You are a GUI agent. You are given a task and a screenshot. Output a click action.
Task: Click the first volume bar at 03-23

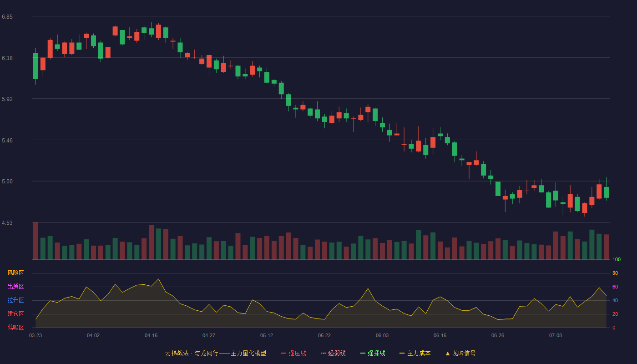35,241
